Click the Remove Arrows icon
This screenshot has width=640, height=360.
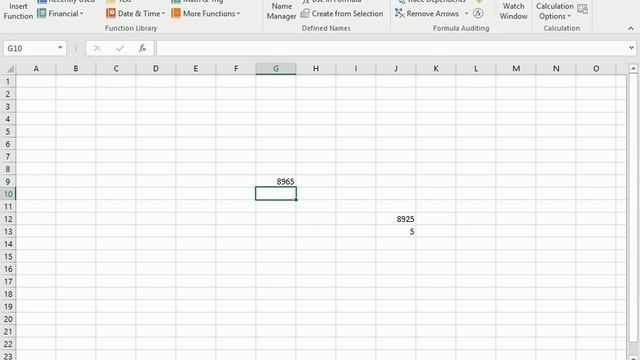(x=400, y=13)
